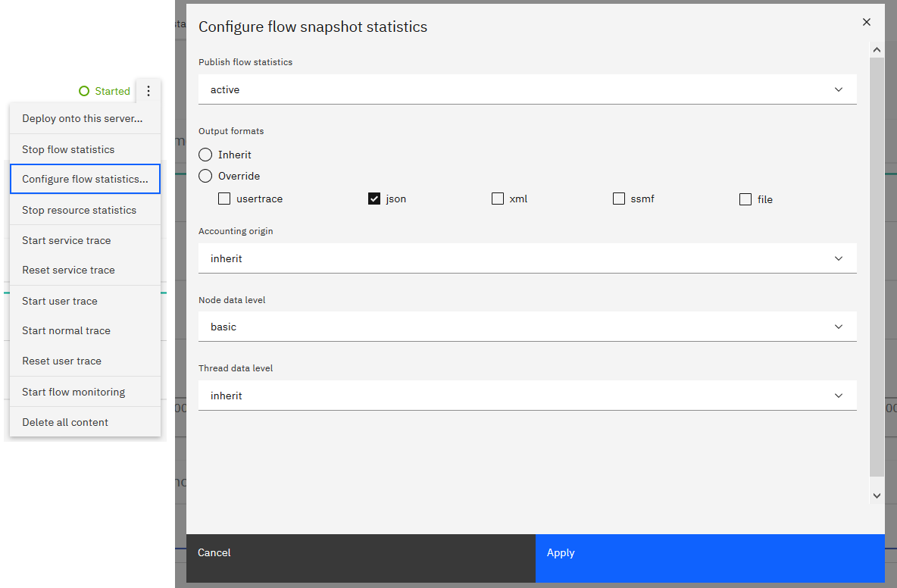Screen dimensions: 897x588
Task: Close the Configure flow snapshot statistics dialog
Action: 866,22
